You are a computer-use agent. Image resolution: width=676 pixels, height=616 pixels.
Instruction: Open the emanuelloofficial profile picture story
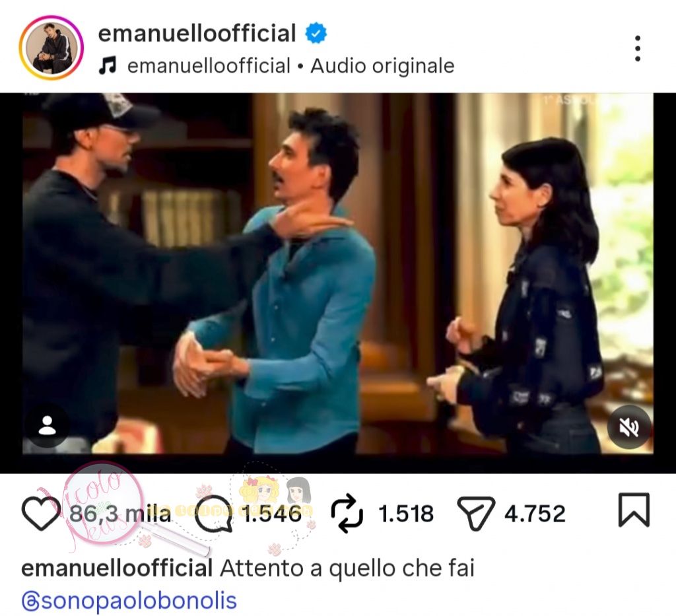[x=51, y=48]
